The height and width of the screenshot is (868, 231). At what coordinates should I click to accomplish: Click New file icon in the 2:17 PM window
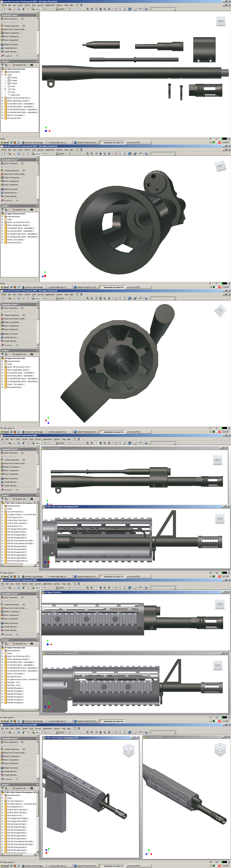[x=3, y=443]
